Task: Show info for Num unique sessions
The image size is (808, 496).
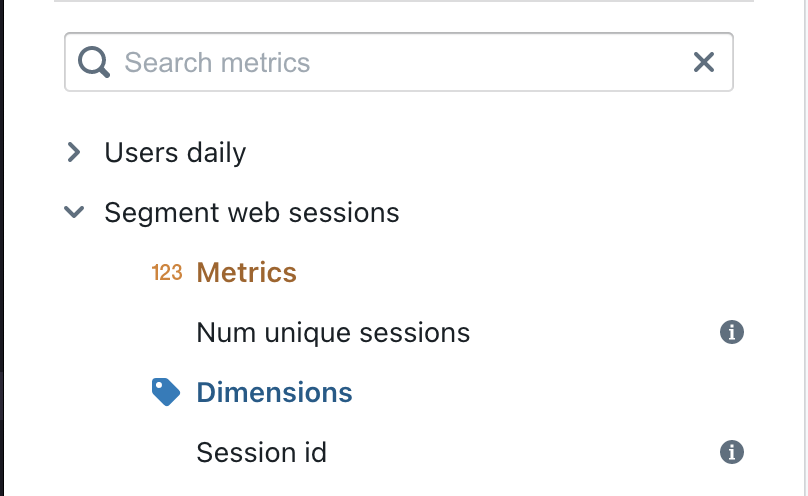Action: (x=732, y=332)
